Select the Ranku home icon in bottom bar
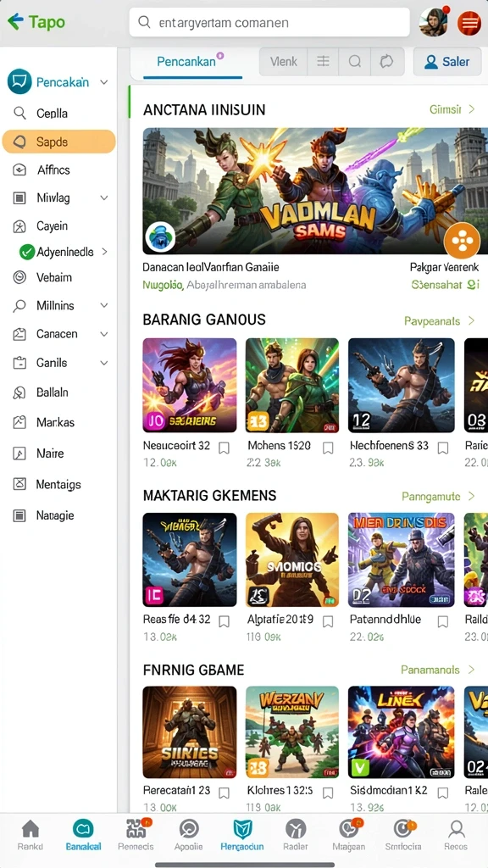The width and height of the screenshot is (488, 868). tap(30, 835)
